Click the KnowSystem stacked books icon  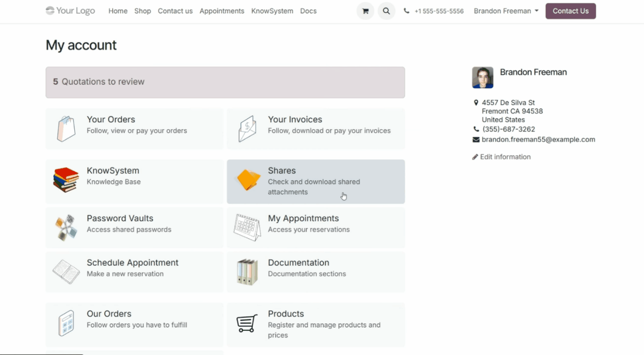(x=66, y=180)
